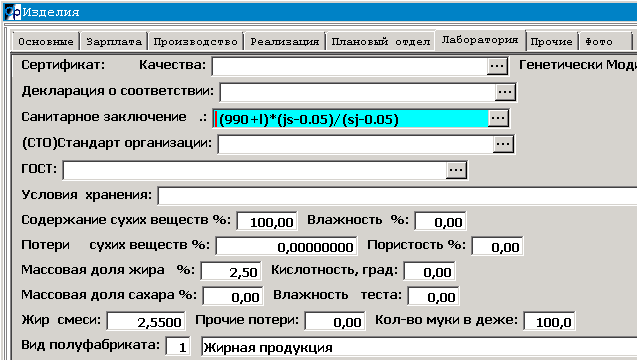Click Кол-во муки в деже field

pyautogui.click(x=549, y=321)
